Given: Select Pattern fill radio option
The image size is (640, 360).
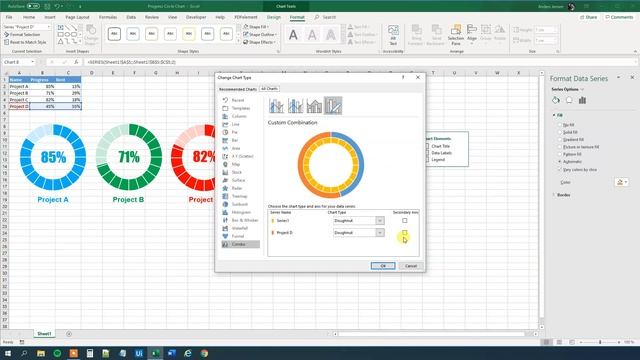Looking at the screenshot, I should (x=560, y=154).
